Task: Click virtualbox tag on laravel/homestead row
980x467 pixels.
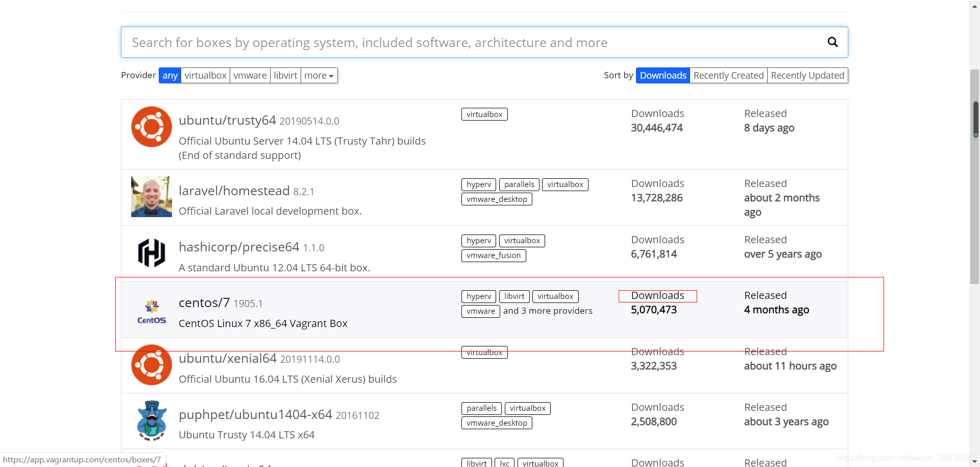Action: 565,184
